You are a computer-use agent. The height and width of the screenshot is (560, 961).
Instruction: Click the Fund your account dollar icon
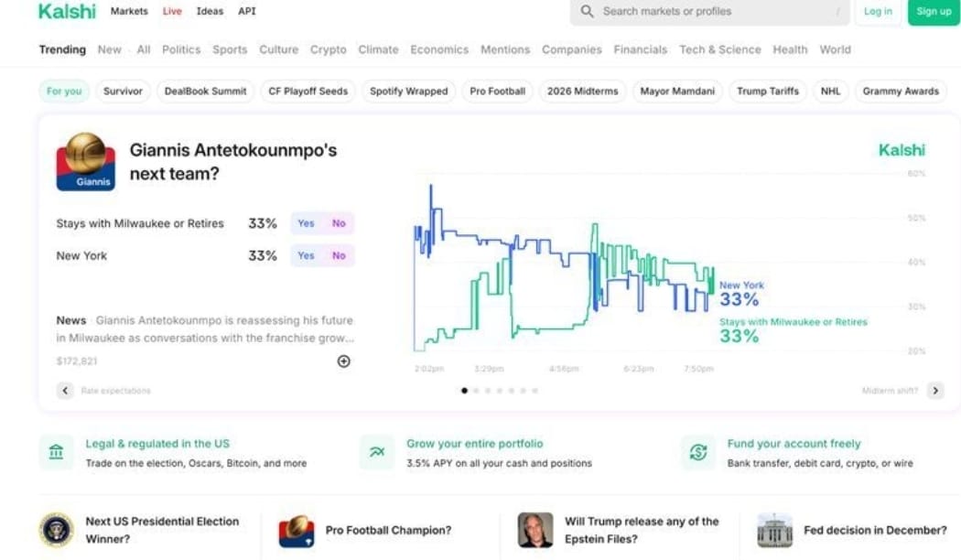698,453
